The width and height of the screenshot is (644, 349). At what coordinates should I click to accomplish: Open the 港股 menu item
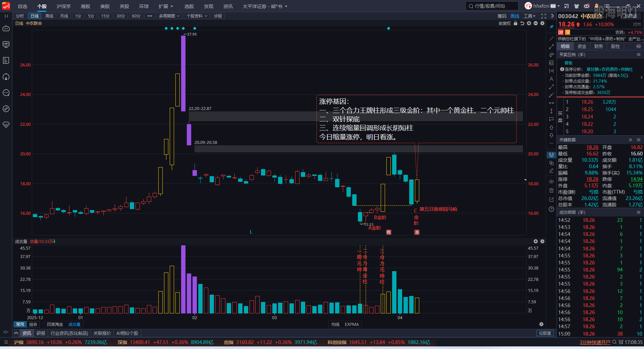click(86, 6)
